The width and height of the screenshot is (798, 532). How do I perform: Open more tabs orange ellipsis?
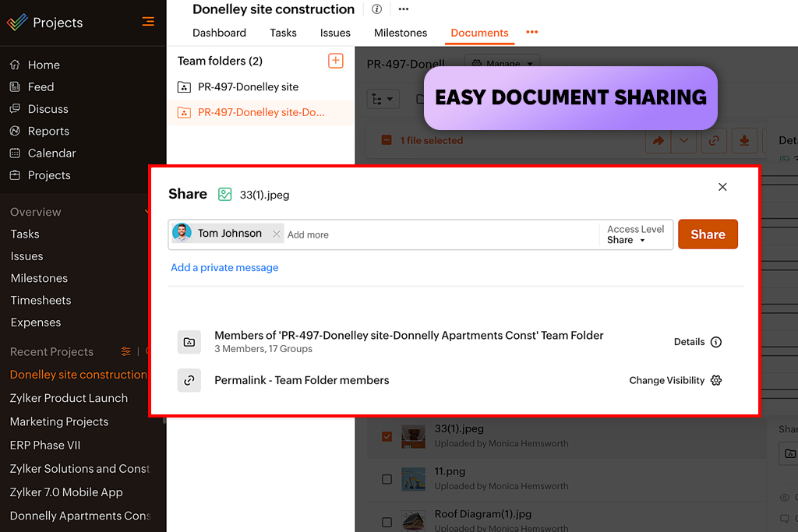pyautogui.click(x=531, y=32)
